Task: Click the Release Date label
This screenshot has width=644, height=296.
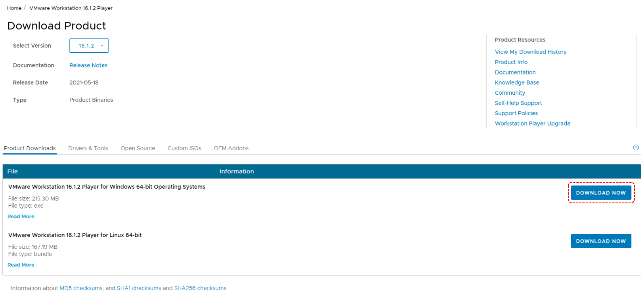Action: (x=31, y=83)
